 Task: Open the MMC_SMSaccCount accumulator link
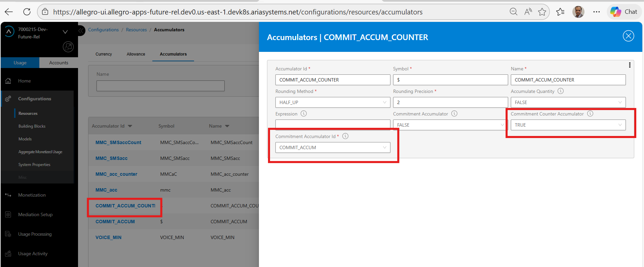tap(118, 142)
